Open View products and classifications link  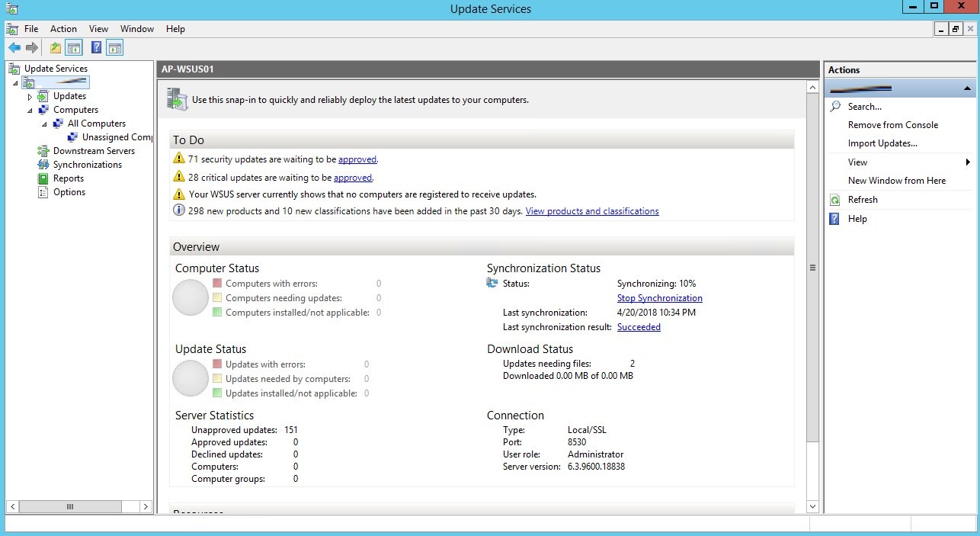point(592,211)
